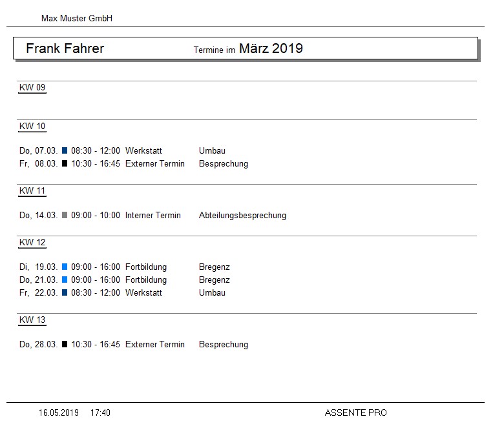Click the Max Muster GmbH header text

pos(77,18)
